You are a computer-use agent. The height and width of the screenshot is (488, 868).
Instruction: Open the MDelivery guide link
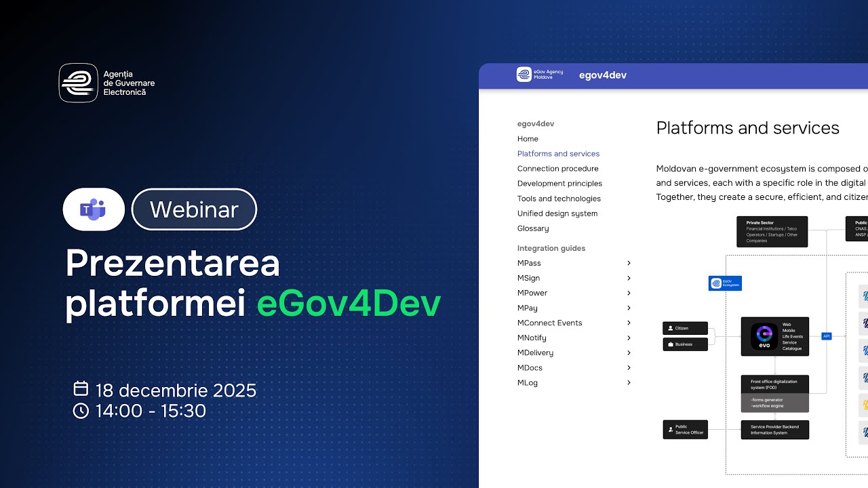[x=535, y=352]
